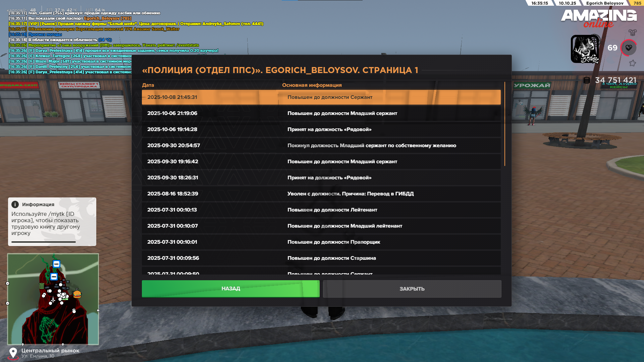Click the orange scrollbar in work book list

504,124
